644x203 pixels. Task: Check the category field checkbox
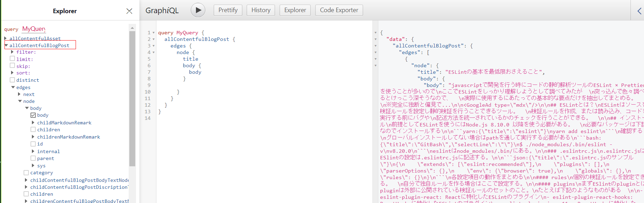coord(26,173)
